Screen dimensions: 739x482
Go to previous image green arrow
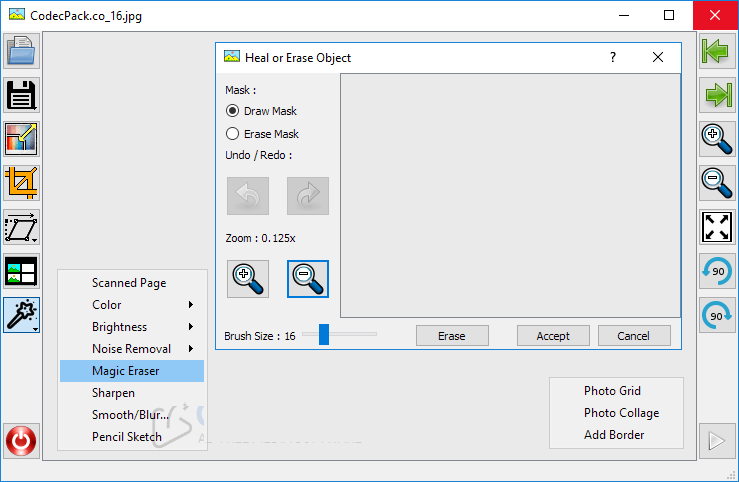[716, 51]
